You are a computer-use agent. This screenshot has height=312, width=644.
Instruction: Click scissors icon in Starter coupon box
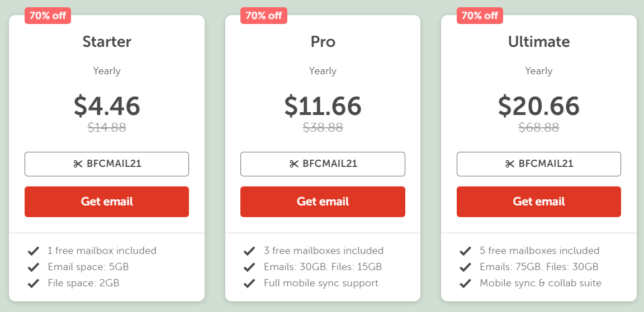pyautogui.click(x=78, y=164)
